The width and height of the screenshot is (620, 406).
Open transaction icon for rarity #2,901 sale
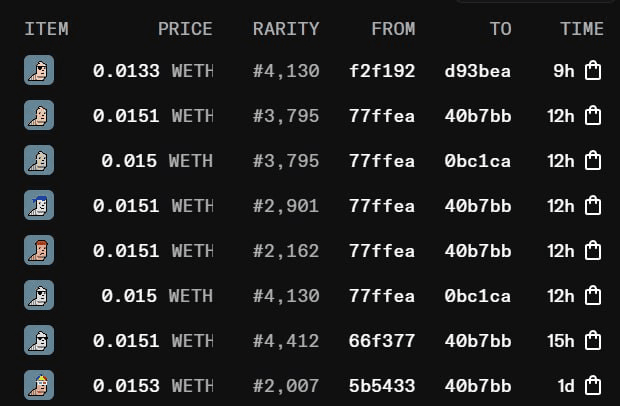tap(593, 206)
